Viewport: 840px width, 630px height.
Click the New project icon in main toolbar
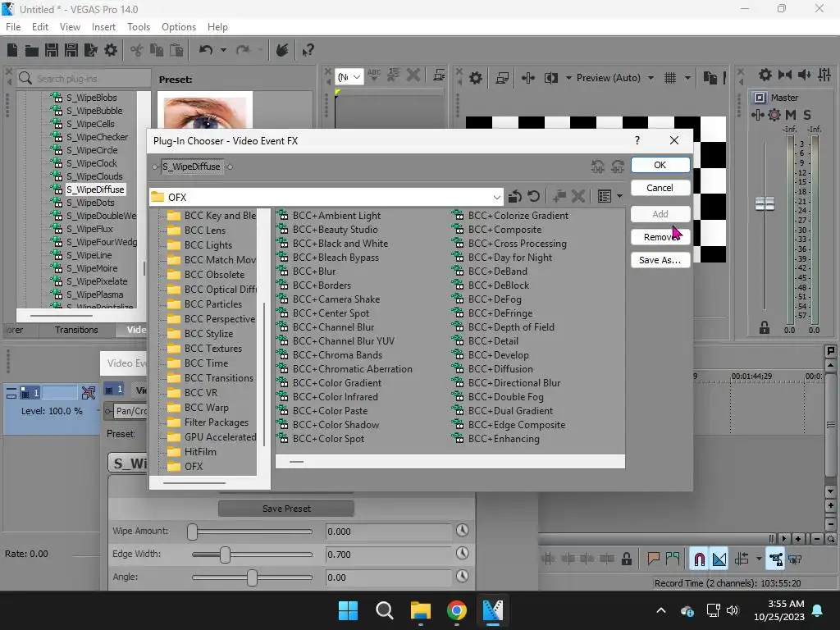tap(11, 50)
